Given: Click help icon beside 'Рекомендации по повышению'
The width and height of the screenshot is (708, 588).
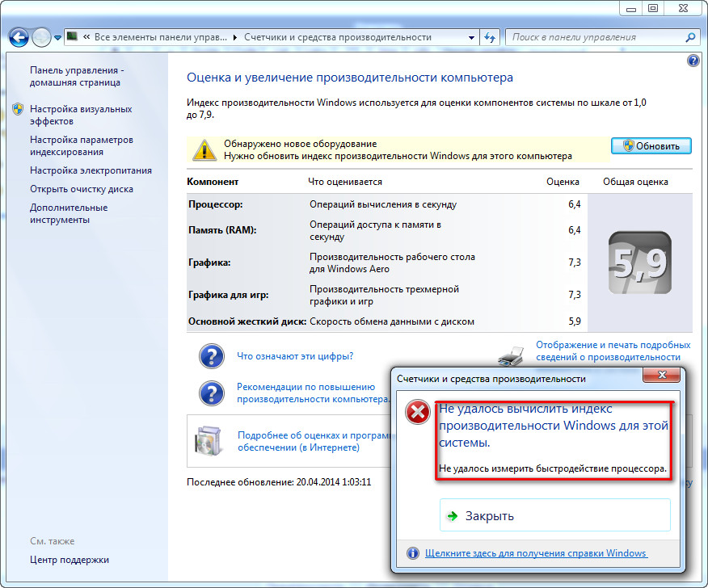Looking at the screenshot, I should pyautogui.click(x=211, y=393).
